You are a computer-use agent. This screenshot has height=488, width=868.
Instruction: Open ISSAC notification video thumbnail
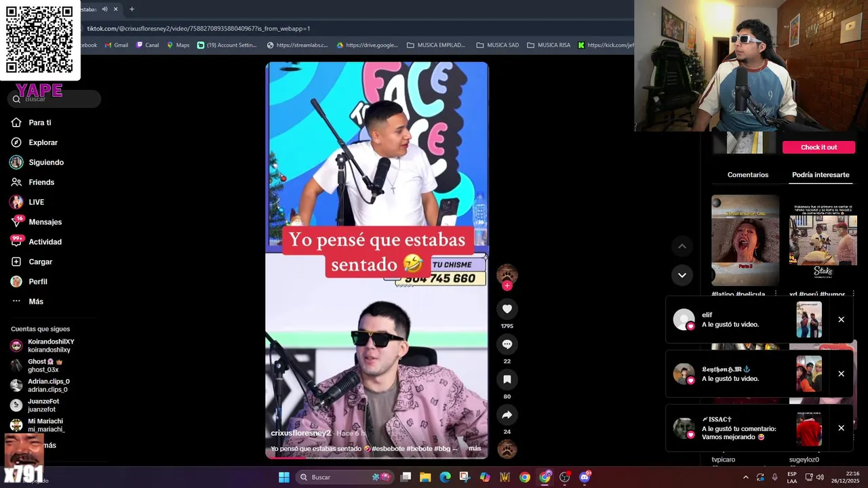[809, 428]
